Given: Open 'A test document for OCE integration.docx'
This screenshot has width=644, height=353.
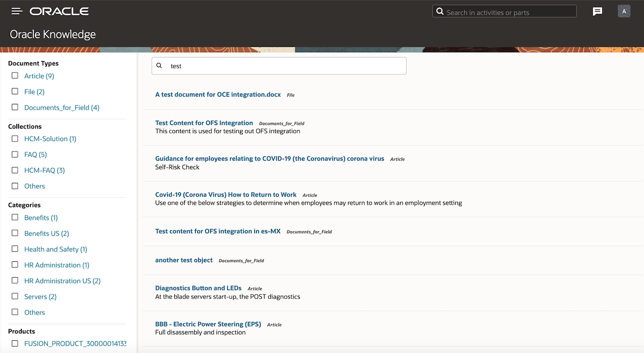Looking at the screenshot, I should 218,94.
